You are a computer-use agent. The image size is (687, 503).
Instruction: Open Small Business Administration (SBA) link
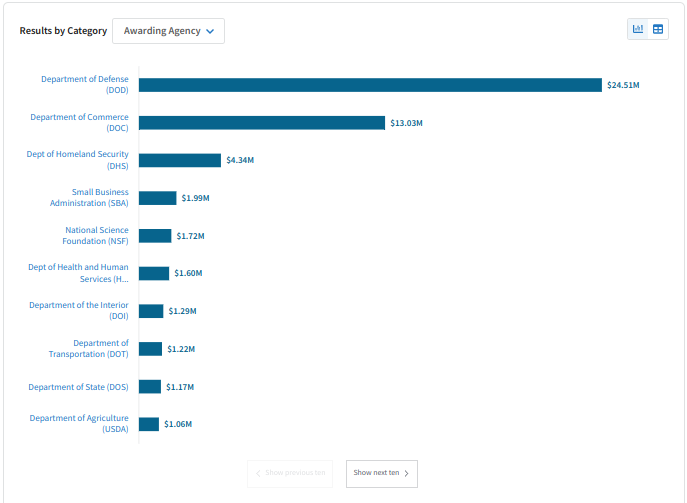click(x=89, y=198)
